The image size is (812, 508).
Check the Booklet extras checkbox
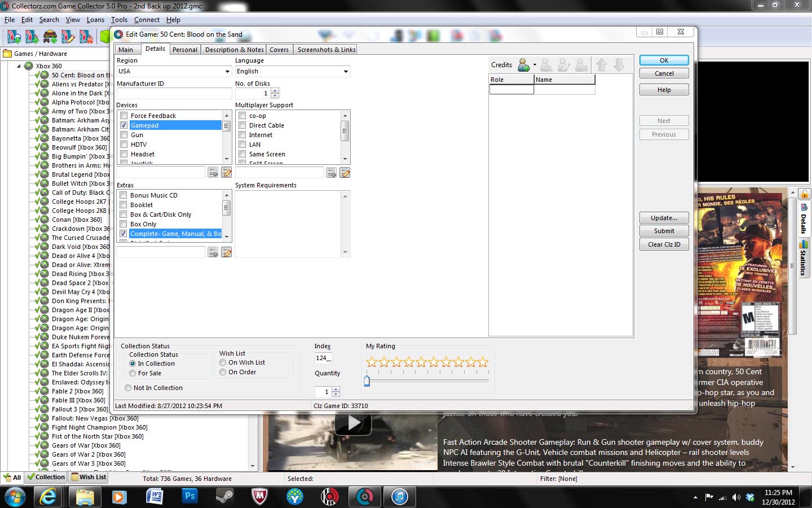[x=123, y=205]
